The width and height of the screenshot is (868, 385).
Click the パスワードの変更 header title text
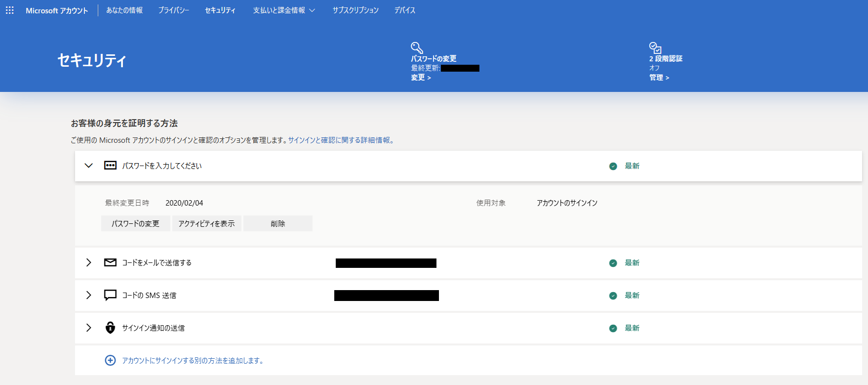coord(434,59)
